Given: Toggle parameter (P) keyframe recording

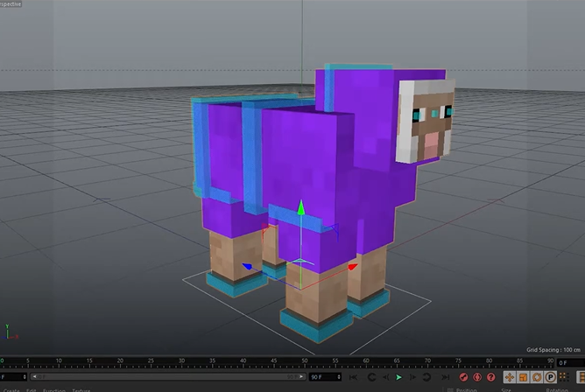Looking at the screenshot, I should click(x=550, y=377).
